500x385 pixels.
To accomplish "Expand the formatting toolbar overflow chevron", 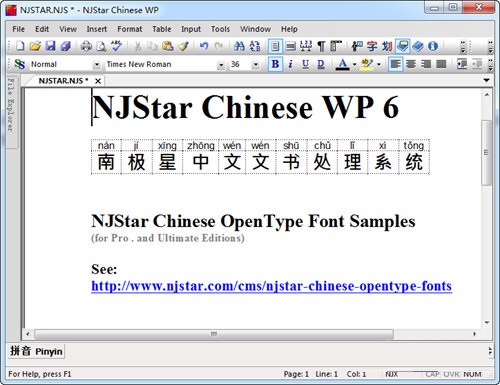I will click(490, 65).
